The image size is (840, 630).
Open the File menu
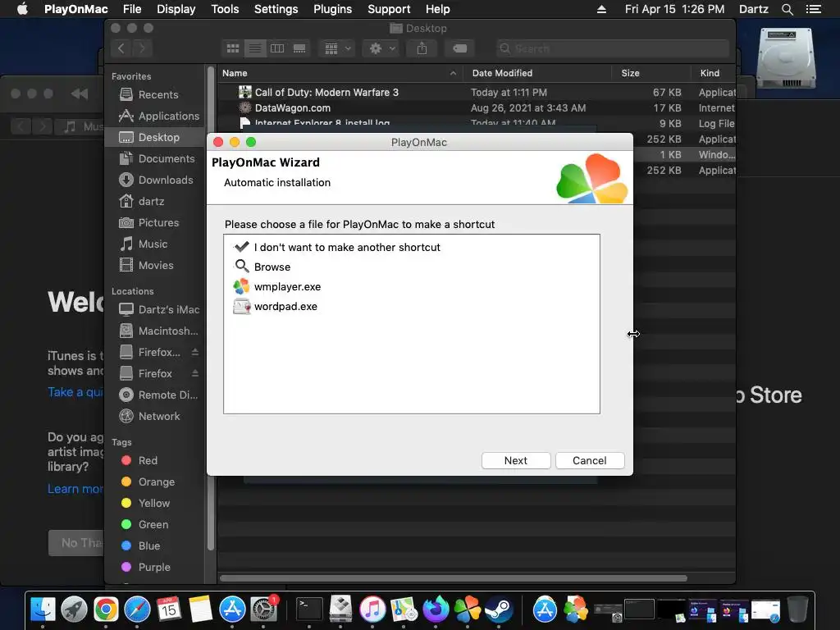(x=132, y=9)
